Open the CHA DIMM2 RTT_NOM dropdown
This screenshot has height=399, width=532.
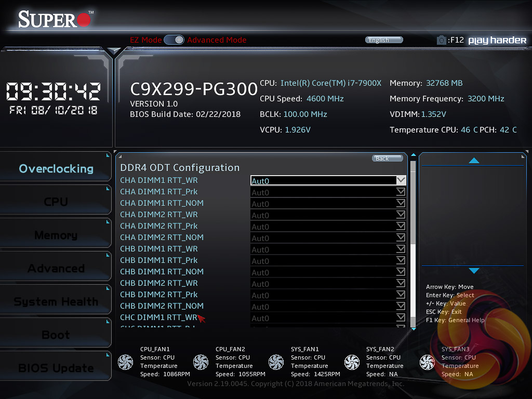pos(328,238)
